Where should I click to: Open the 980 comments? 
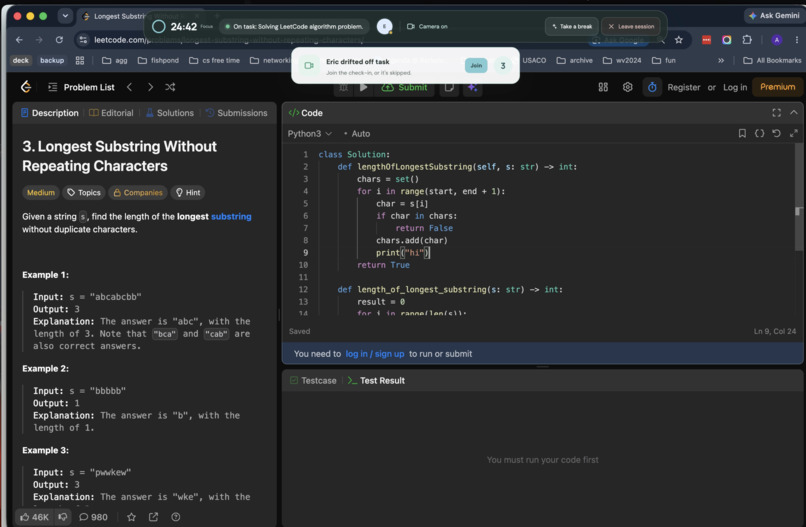93,517
